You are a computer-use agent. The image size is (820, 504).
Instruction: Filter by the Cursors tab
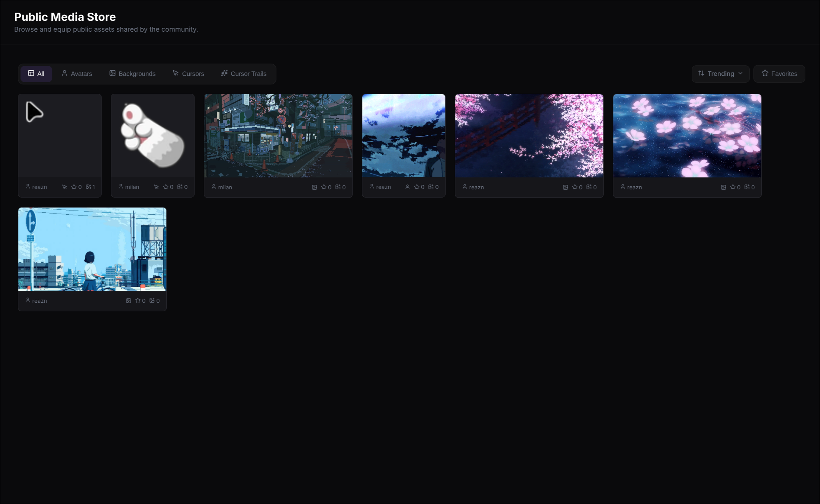(189, 74)
